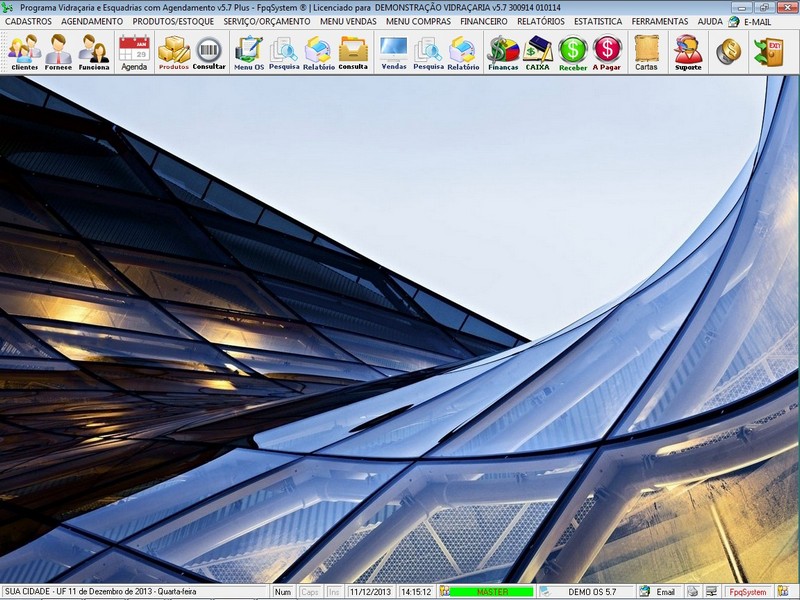Click the Consultar barcode icon

tap(209, 51)
